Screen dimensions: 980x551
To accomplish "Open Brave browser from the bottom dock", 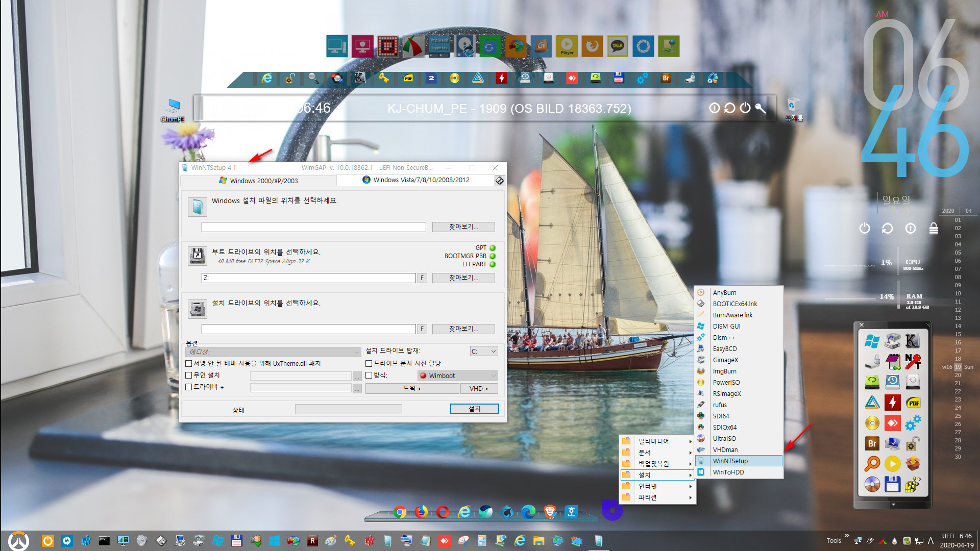I will (550, 512).
